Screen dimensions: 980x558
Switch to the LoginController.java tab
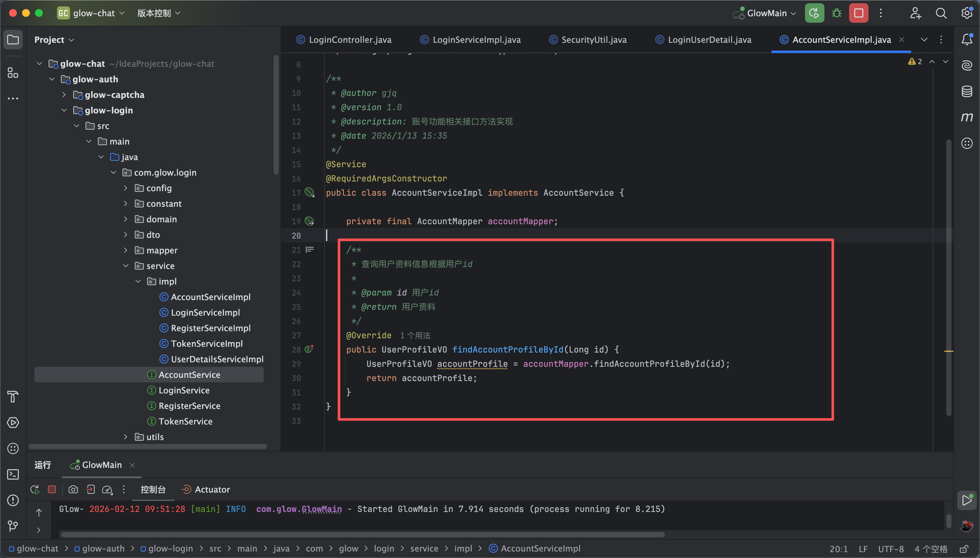350,40
